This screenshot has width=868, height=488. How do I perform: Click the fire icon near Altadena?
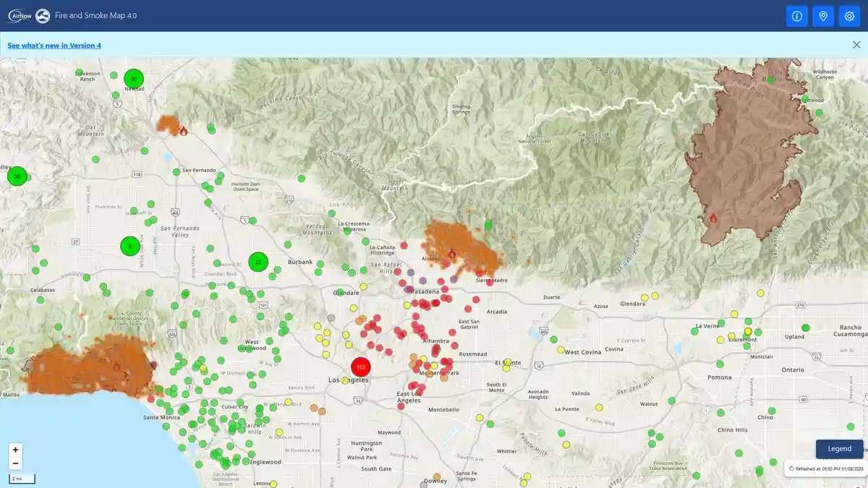click(452, 254)
